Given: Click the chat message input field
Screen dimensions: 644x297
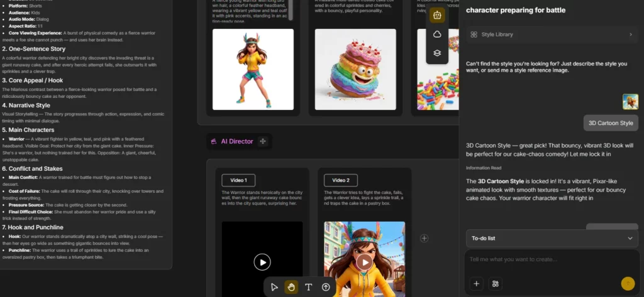Looking at the screenshot, I should click(552, 259).
